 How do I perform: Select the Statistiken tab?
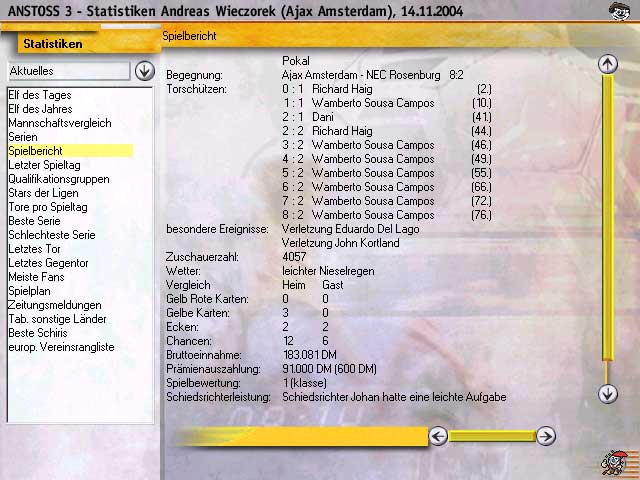point(52,44)
